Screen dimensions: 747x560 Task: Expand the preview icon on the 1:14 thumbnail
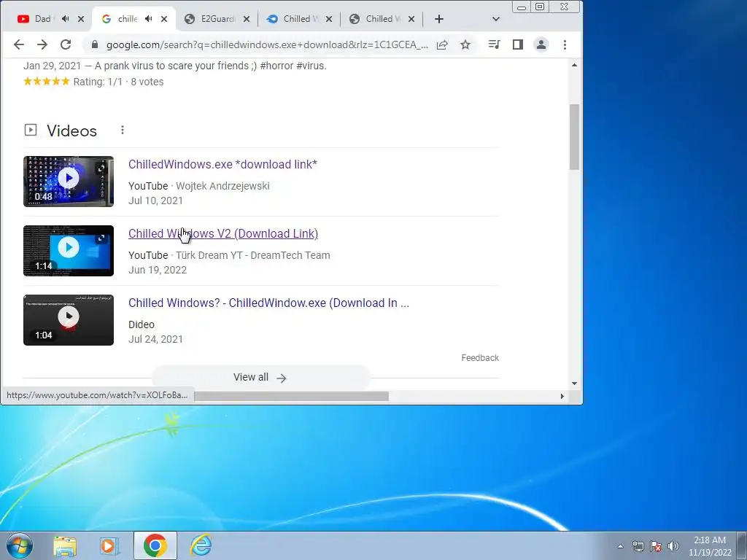[x=101, y=238]
